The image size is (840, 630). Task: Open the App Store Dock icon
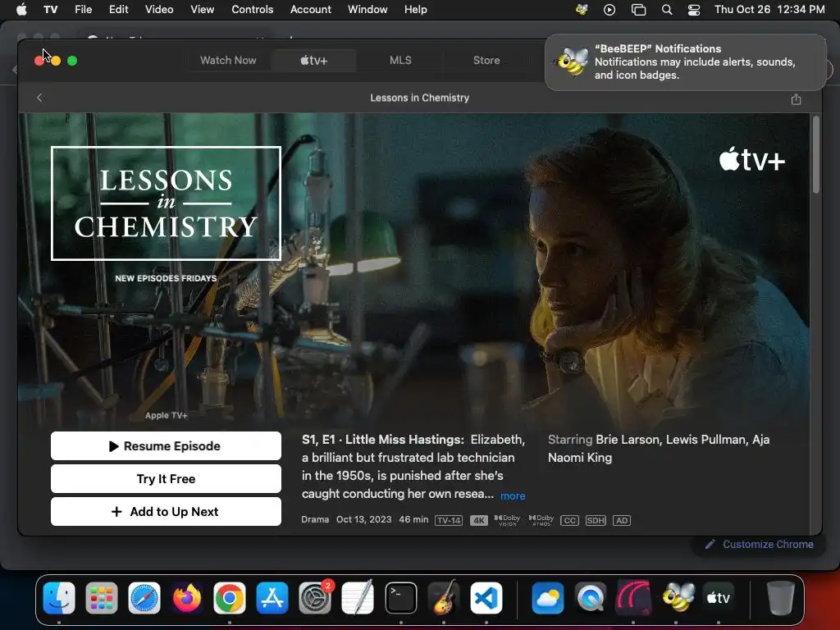272,598
